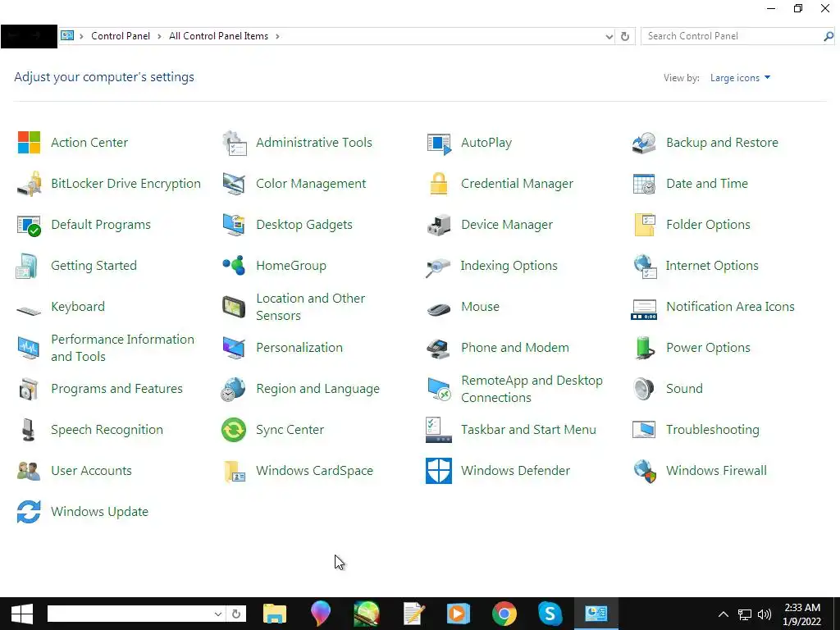Select the 'All Control Panel Items' breadcrumb
This screenshot has width=840, height=630.
(x=218, y=36)
